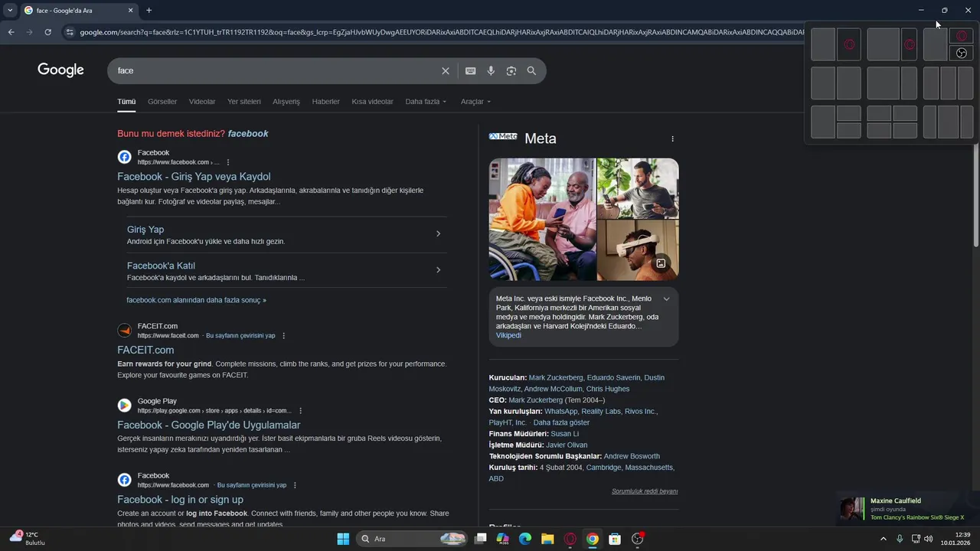Image resolution: width=980 pixels, height=551 pixels.
Task: Open three-dot menu of the Meta panel
Action: 673,139
